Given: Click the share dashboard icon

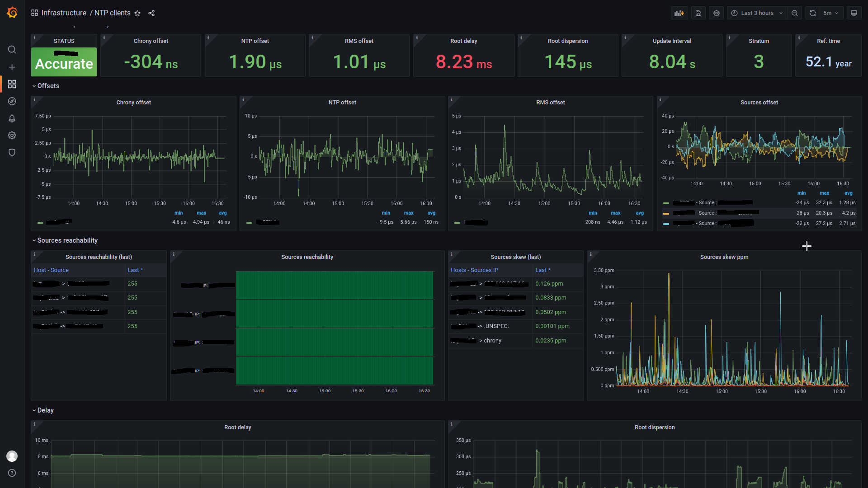Looking at the screenshot, I should (x=151, y=13).
